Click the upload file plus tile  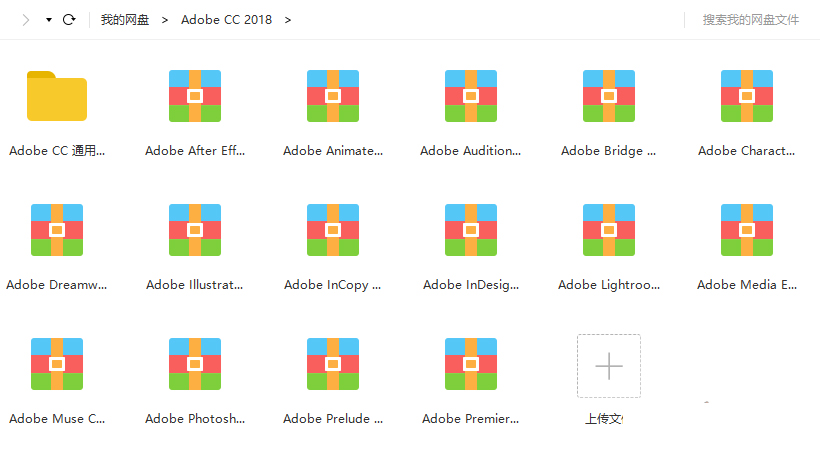point(609,366)
